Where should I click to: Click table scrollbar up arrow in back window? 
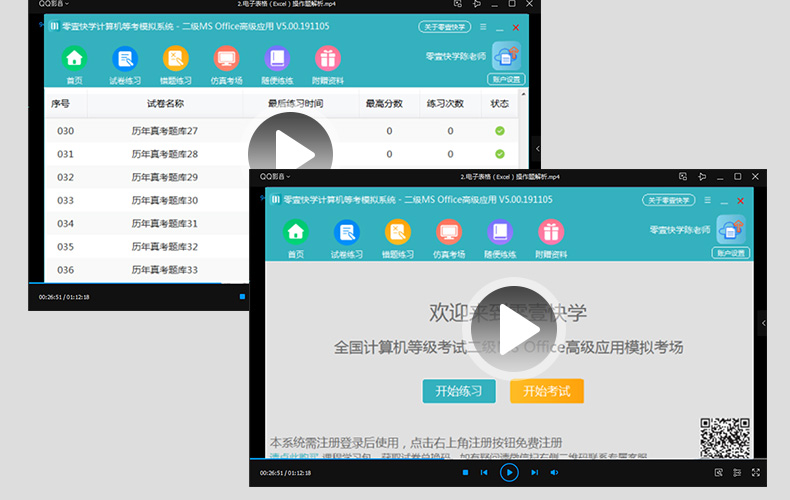click(523, 94)
